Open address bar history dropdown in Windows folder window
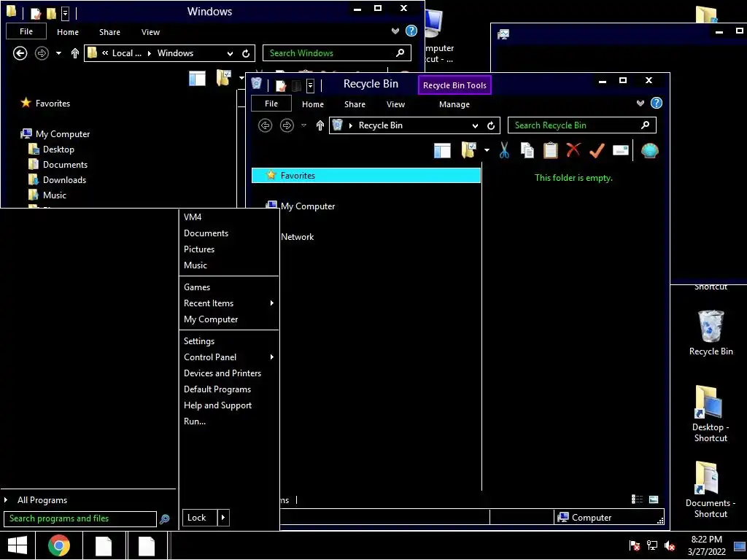This screenshot has height=560, width=747. click(230, 53)
